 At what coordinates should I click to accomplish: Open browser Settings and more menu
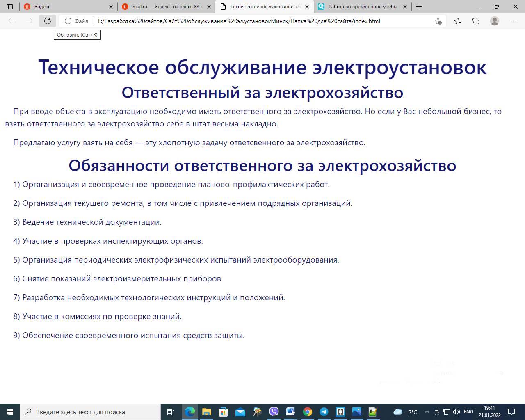click(514, 21)
